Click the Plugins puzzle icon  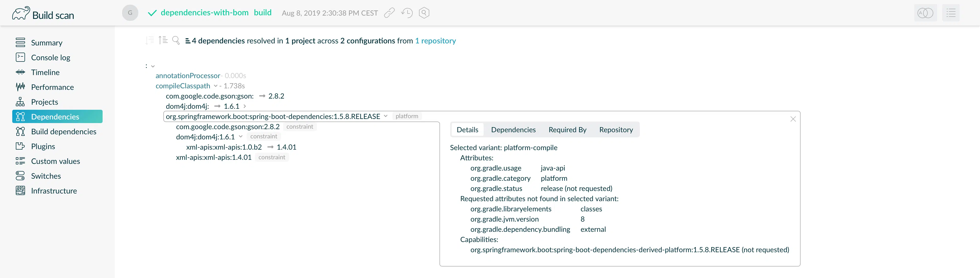pyautogui.click(x=20, y=146)
